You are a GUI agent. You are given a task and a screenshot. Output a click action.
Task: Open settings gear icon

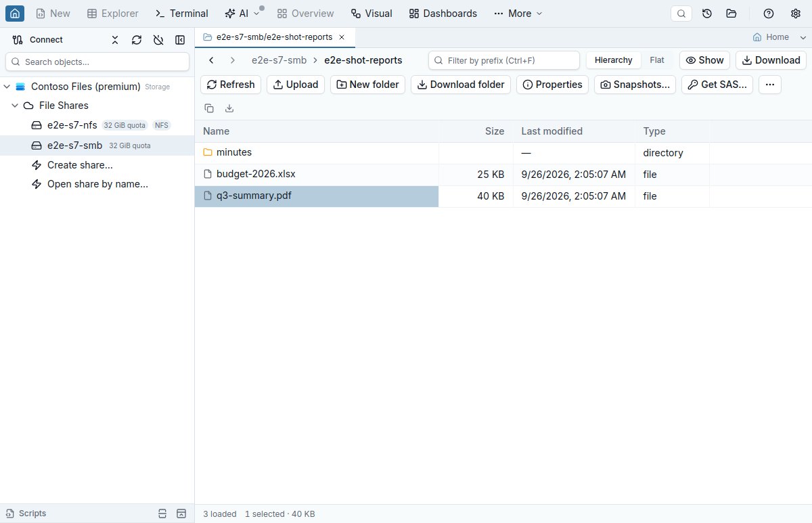point(796,14)
